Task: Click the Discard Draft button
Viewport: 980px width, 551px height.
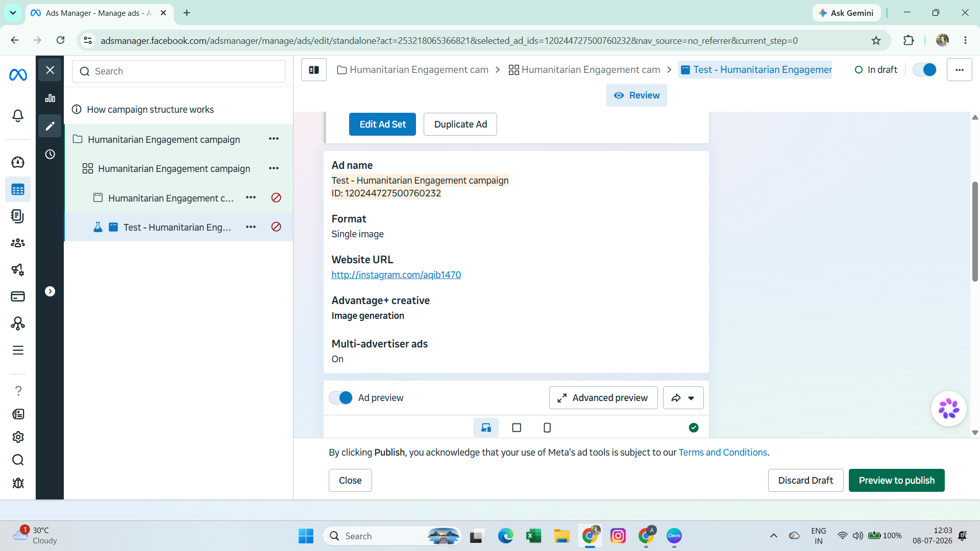Action: [x=805, y=481]
